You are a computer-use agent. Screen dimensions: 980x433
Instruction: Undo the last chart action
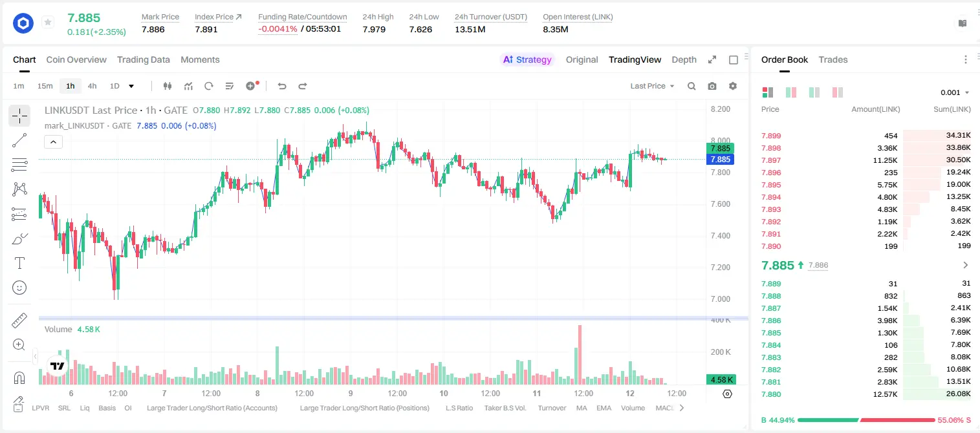282,86
